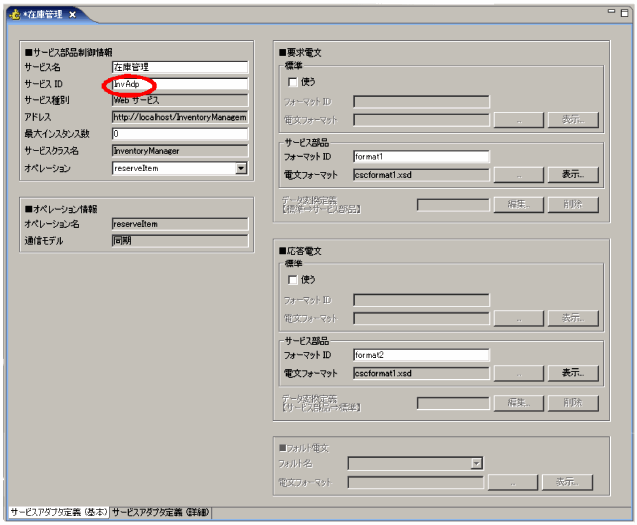Click 要求電文 標準 電文フォーマット empty field

coord(421,120)
